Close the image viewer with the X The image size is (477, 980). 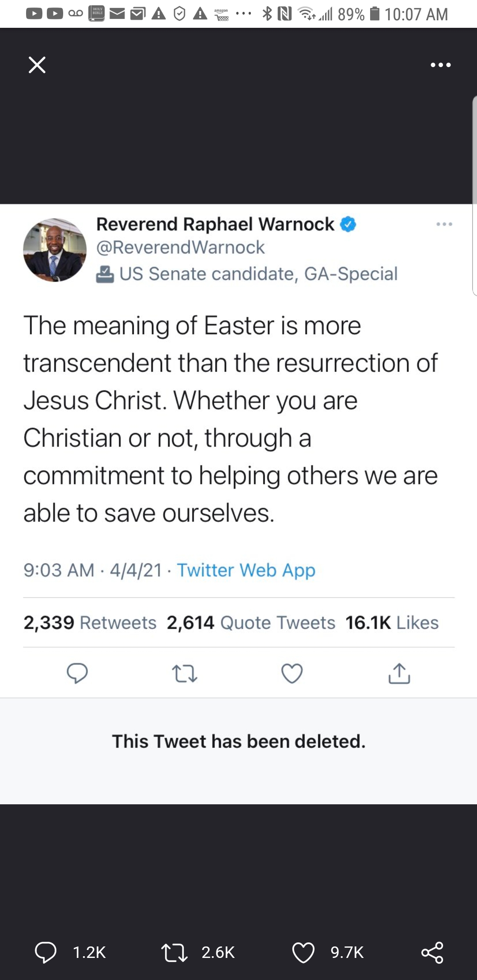click(x=37, y=65)
